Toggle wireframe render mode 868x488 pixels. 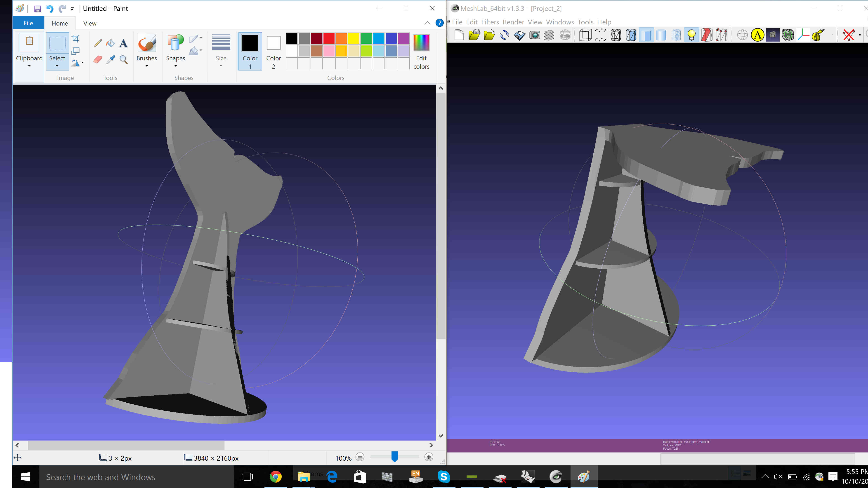pyautogui.click(x=616, y=35)
